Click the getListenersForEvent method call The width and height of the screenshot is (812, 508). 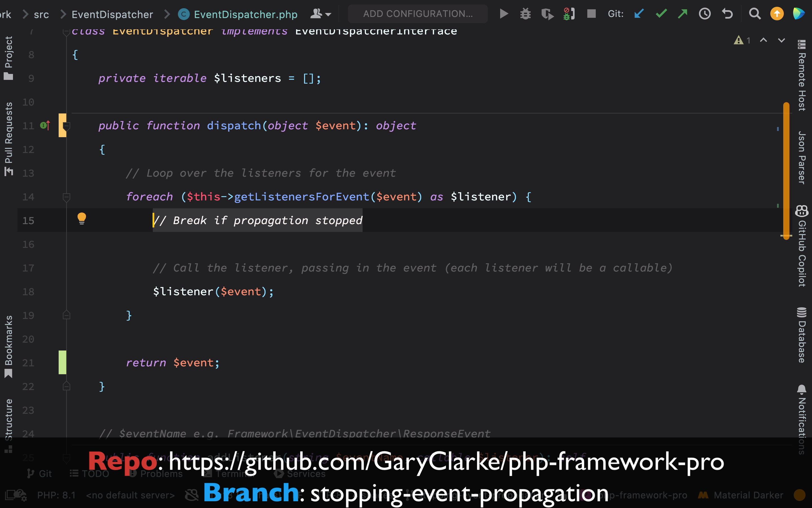(x=302, y=196)
